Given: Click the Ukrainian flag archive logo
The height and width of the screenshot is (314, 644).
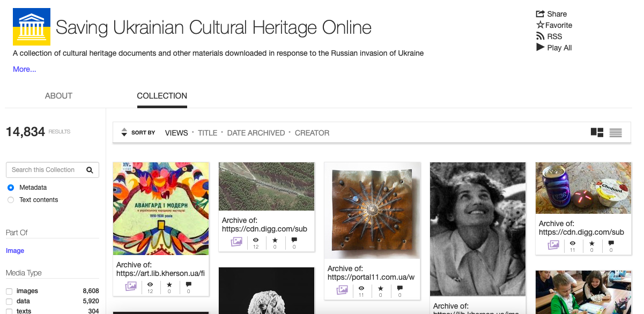Looking at the screenshot, I should 32,27.
